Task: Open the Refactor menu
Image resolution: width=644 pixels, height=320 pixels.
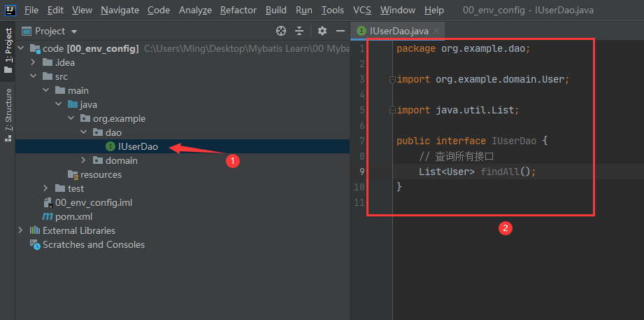Action: (238, 10)
